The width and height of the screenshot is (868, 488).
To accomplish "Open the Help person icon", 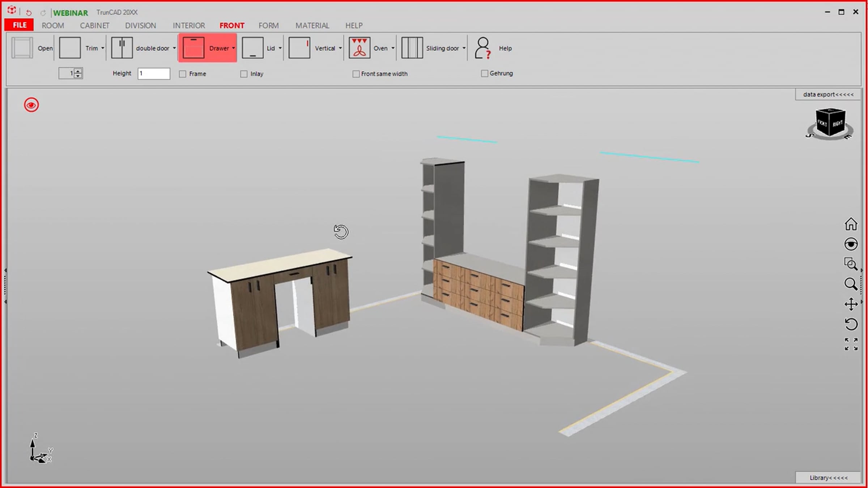I will pyautogui.click(x=483, y=48).
